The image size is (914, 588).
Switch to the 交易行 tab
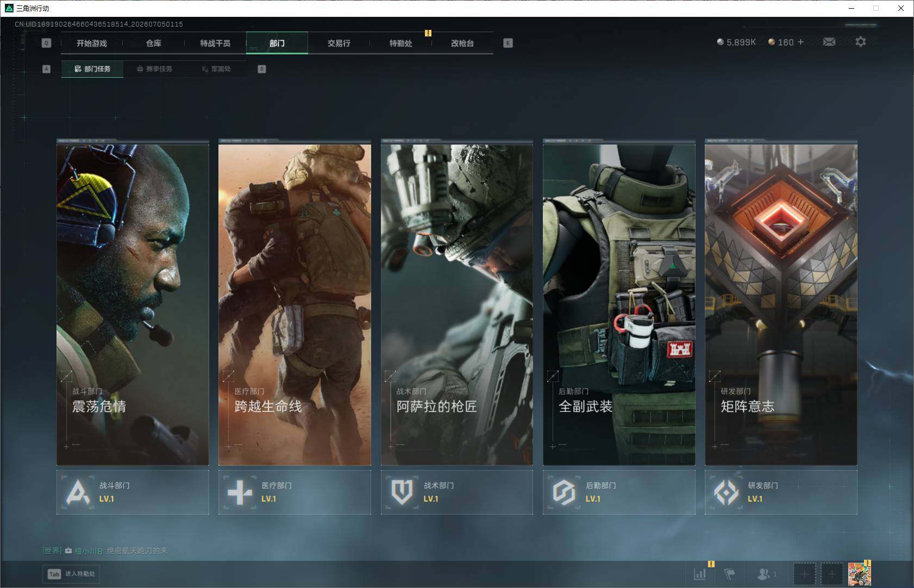[339, 43]
